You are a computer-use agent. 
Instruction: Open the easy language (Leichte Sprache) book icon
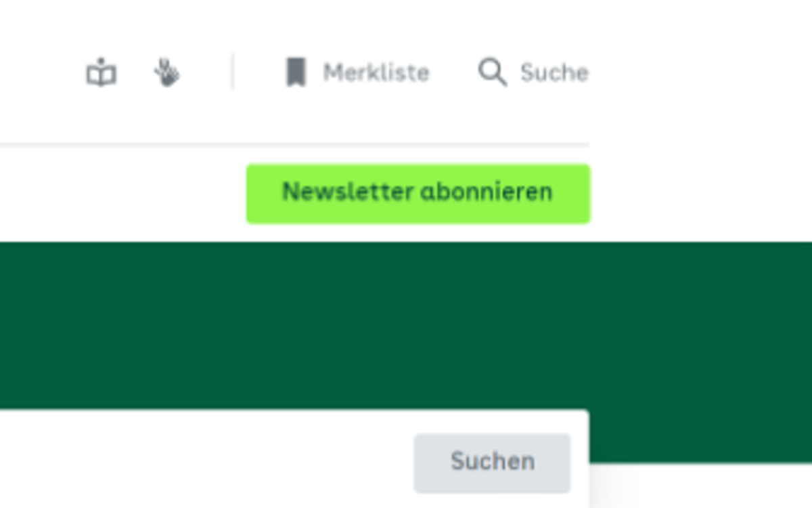point(101,72)
